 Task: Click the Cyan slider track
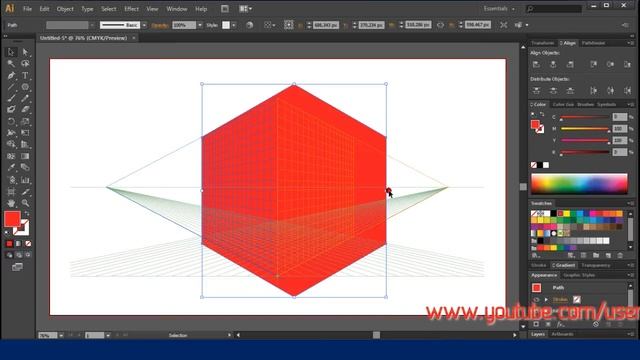pyautogui.click(x=584, y=117)
